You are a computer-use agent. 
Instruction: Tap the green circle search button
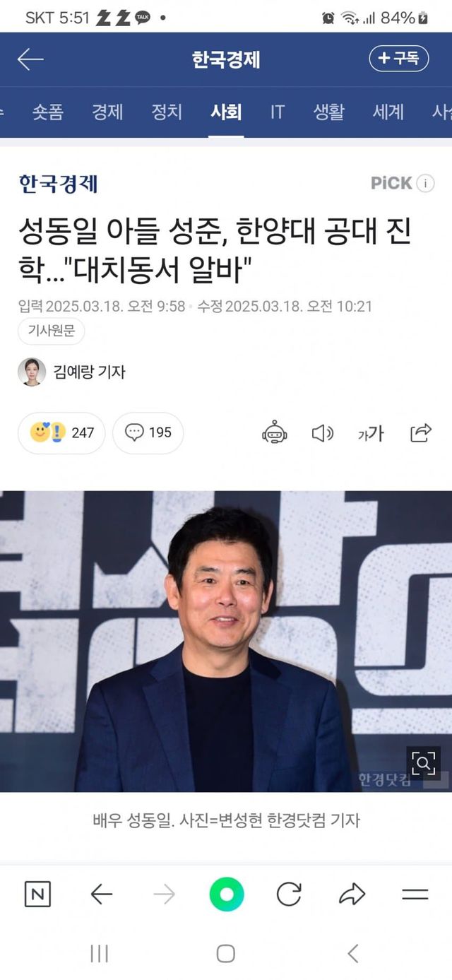click(226, 895)
